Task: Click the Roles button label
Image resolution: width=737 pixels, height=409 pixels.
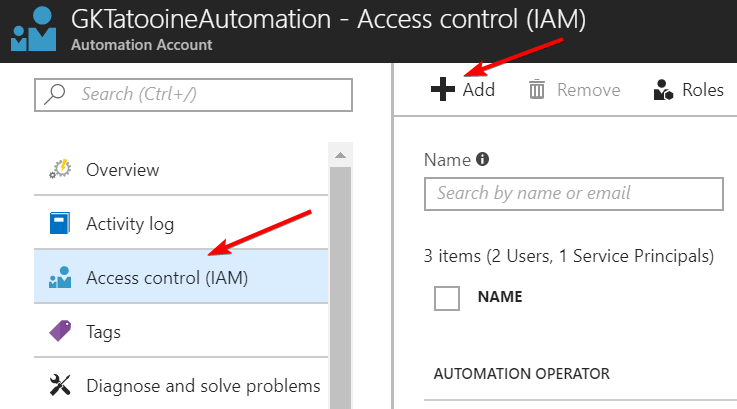Action: coord(703,90)
